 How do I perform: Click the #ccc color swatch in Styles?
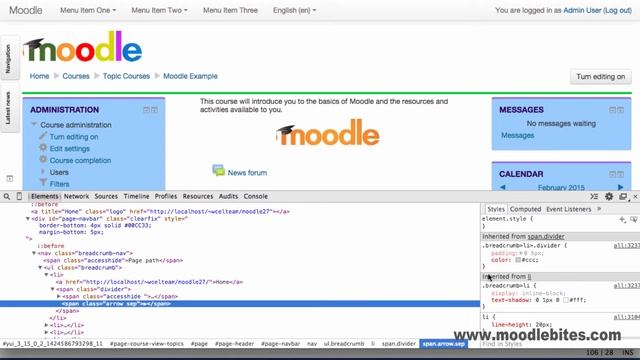tap(518, 260)
